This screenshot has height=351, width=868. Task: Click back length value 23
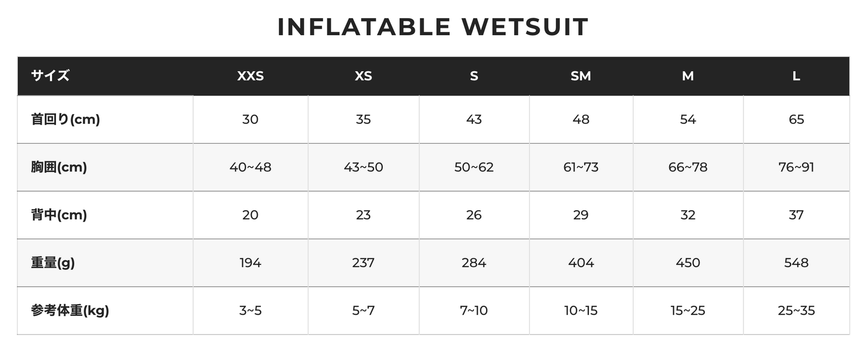click(x=363, y=215)
